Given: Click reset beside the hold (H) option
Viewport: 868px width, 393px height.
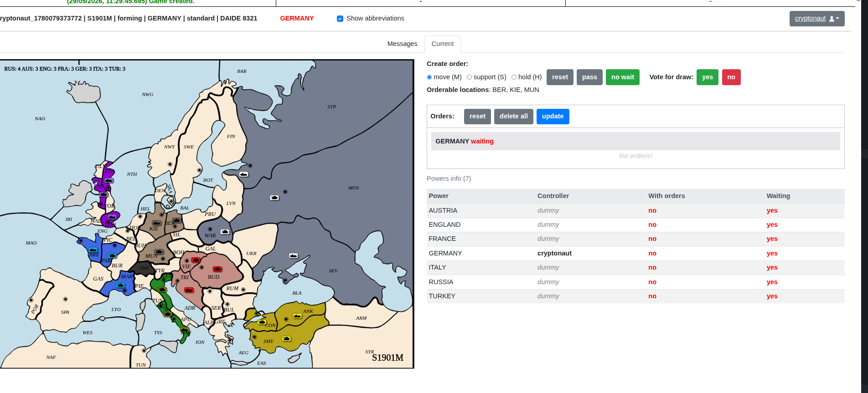Looking at the screenshot, I should coord(560,77).
